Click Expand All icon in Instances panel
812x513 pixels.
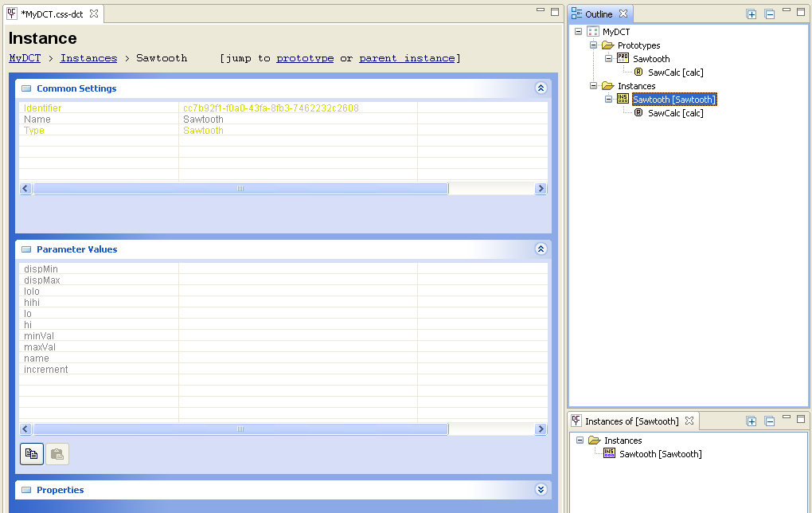751,421
